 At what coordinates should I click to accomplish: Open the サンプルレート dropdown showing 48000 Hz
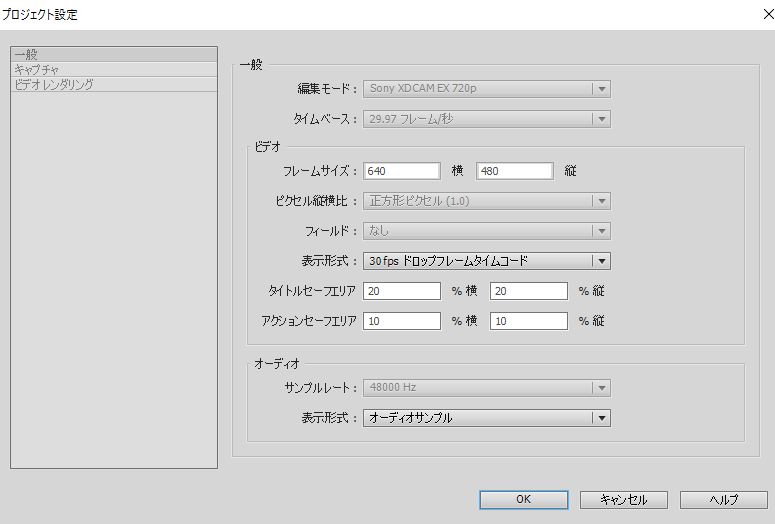[x=487, y=388]
